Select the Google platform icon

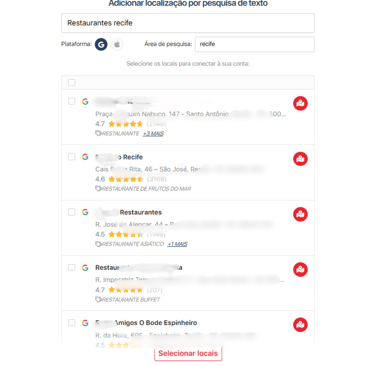pyautogui.click(x=101, y=44)
